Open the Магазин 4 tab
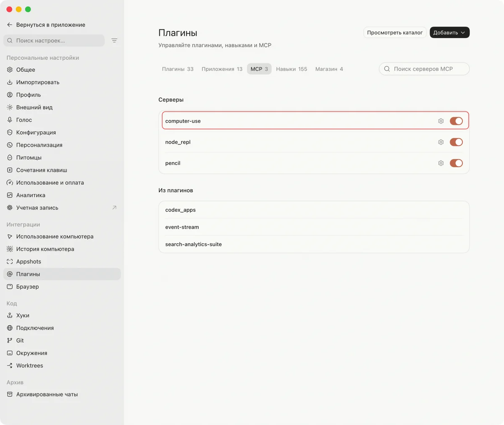This screenshot has height=425, width=504. click(329, 69)
